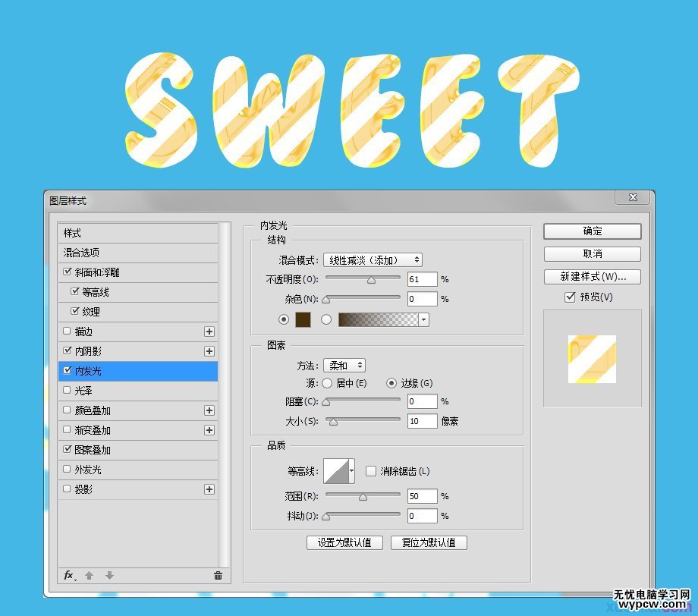Select 投影 style entry
This screenshot has width=698, height=616.
pos(138,489)
